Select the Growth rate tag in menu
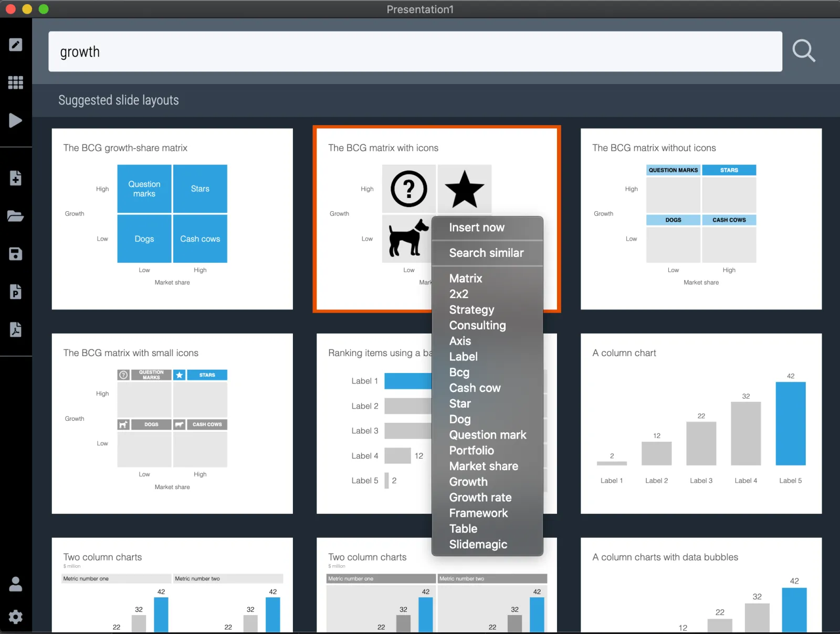This screenshot has height=634, width=840. (480, 497)
